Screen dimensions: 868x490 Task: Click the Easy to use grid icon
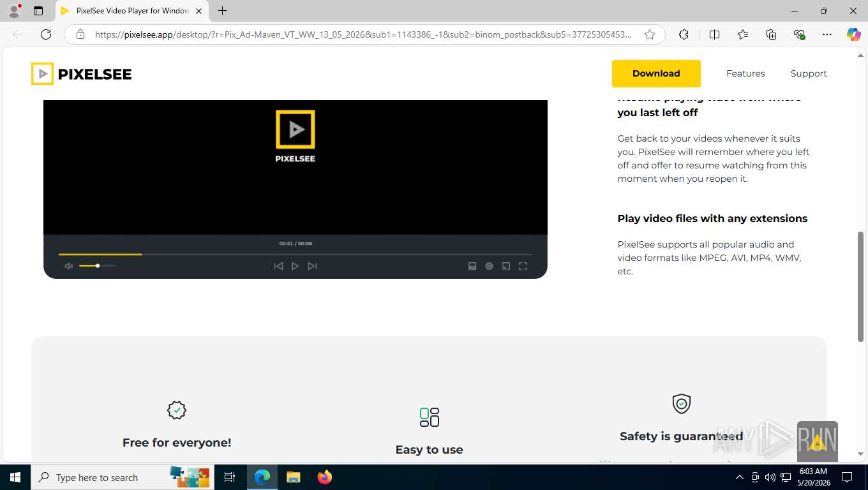tap(430, 417)
